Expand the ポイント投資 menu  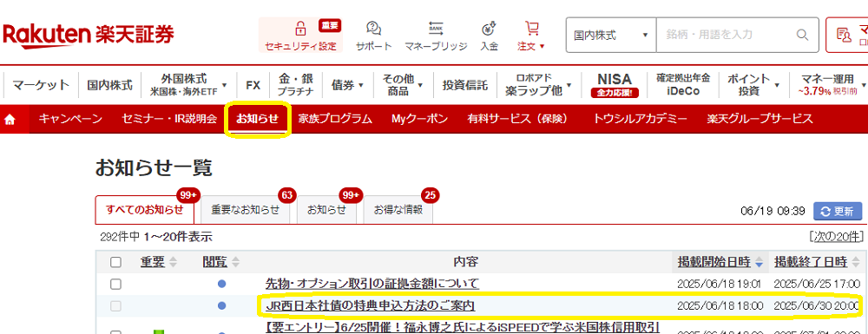point(754,85)
